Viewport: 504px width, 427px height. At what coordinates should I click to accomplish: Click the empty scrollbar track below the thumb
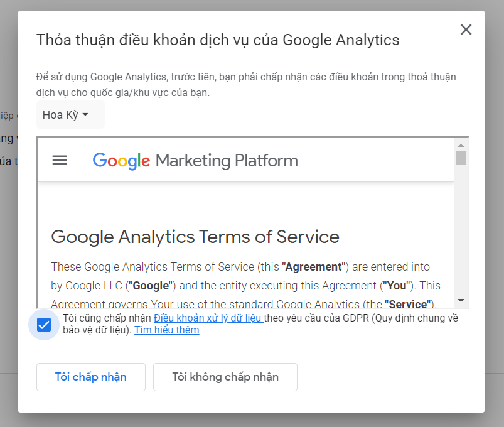point(461,239)
